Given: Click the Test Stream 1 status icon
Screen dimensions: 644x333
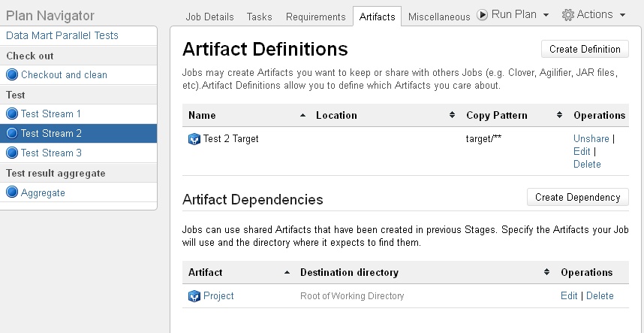Looking at the screenshot, I should click(12, 114).
